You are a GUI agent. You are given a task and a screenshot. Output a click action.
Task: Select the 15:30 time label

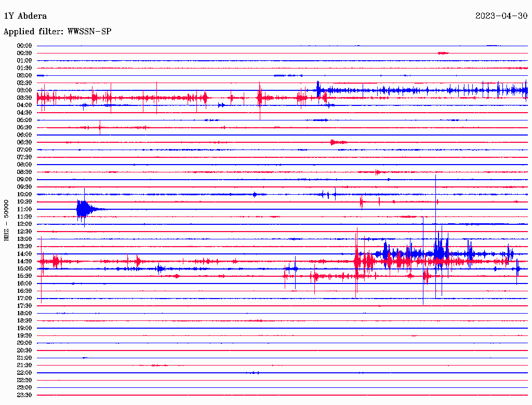tap(24, 276)
